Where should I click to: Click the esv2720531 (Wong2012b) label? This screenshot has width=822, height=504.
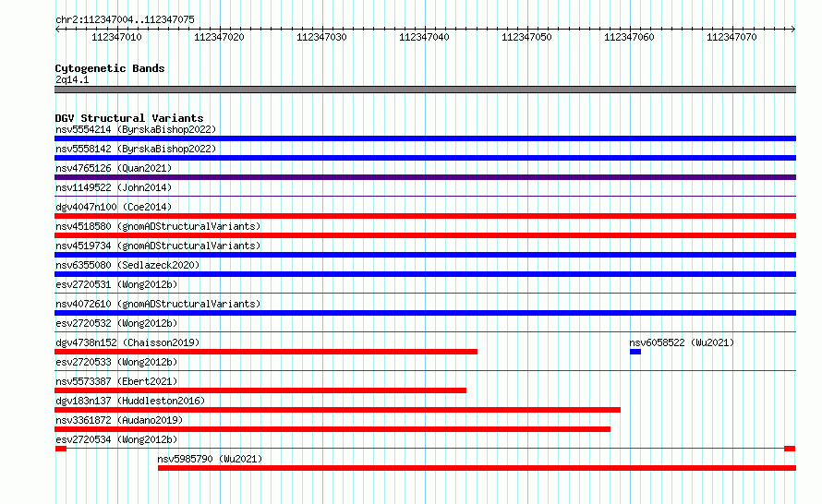pyautogui.click(x=116, y=284)
